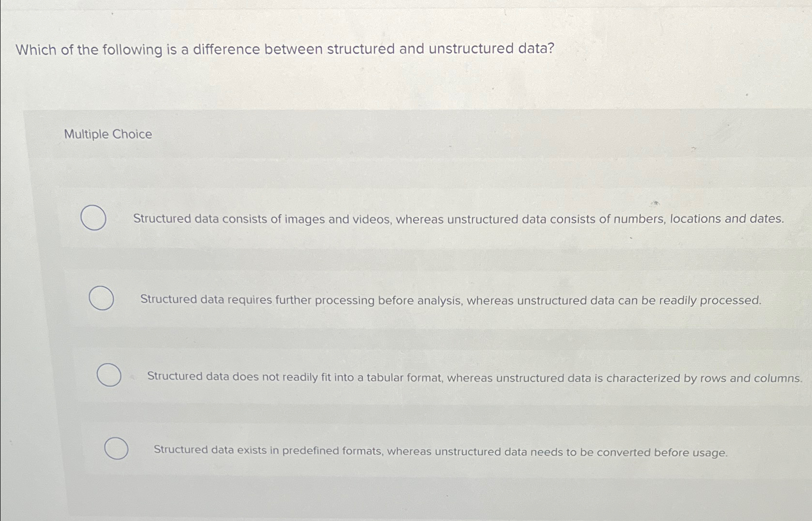Select the radio button for the tabular format option

pyautogui.click(x=109, y=375)
